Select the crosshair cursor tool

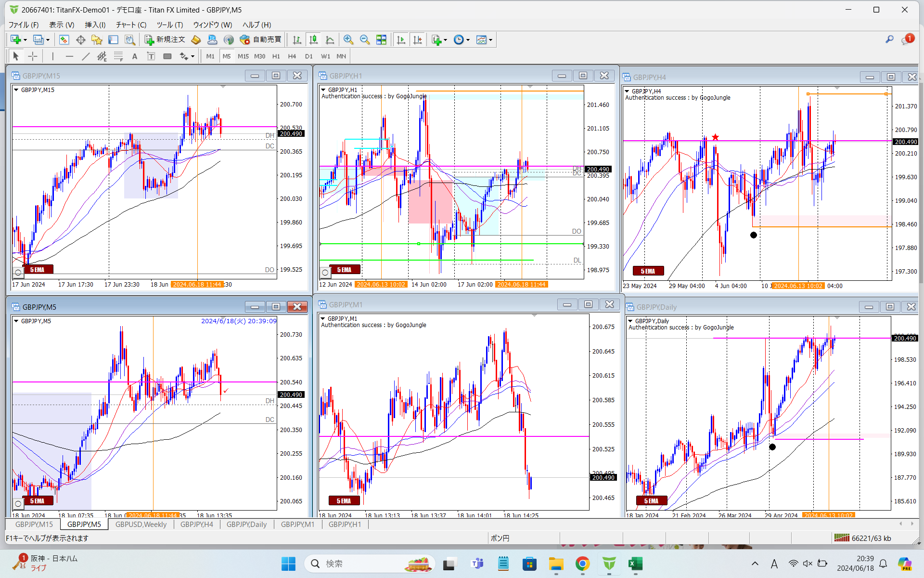[x=33, y=56]
